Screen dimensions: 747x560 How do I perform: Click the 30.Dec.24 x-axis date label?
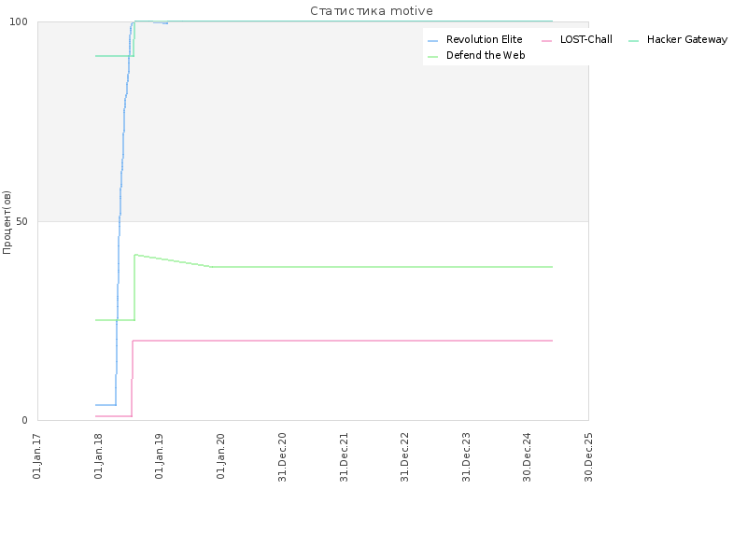pos(527,457)
